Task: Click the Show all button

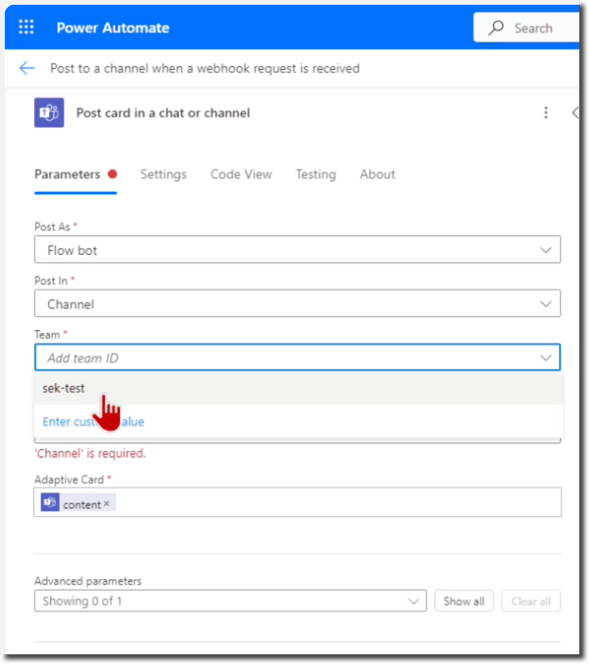Action: click(x=464, y=601)
